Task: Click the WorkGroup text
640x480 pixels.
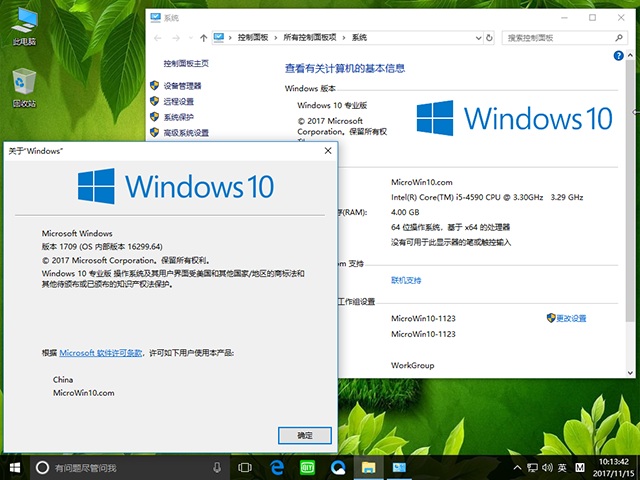Action: tap(413, 365)
